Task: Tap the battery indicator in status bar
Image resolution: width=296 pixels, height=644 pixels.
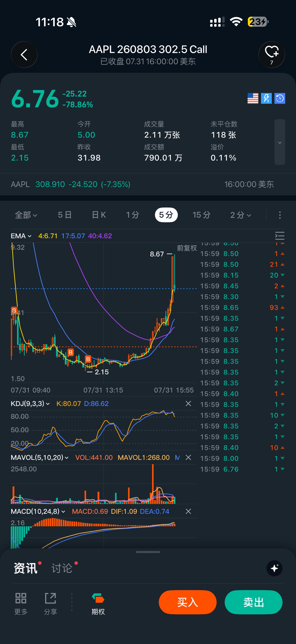Action: 258,22
